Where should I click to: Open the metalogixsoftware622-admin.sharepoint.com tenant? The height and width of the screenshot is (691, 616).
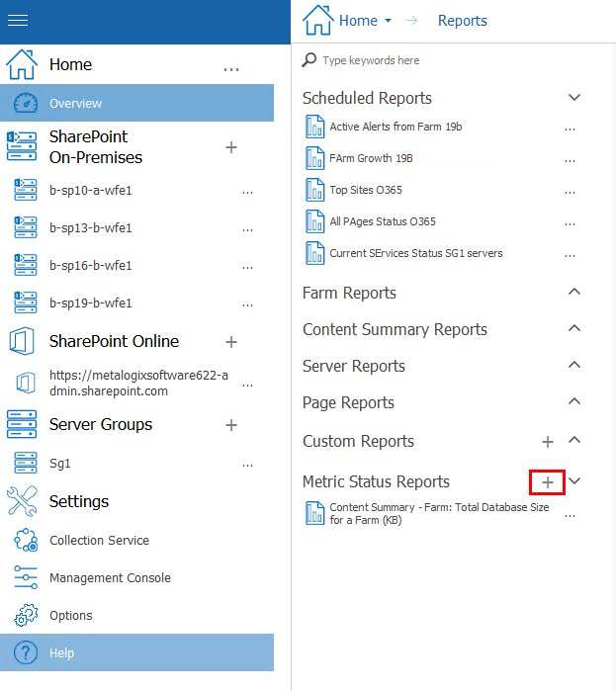138,383
